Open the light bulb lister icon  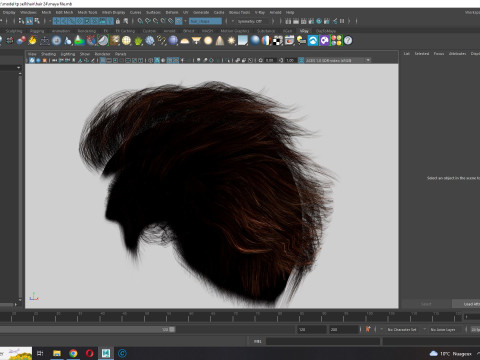pos(301,41)
